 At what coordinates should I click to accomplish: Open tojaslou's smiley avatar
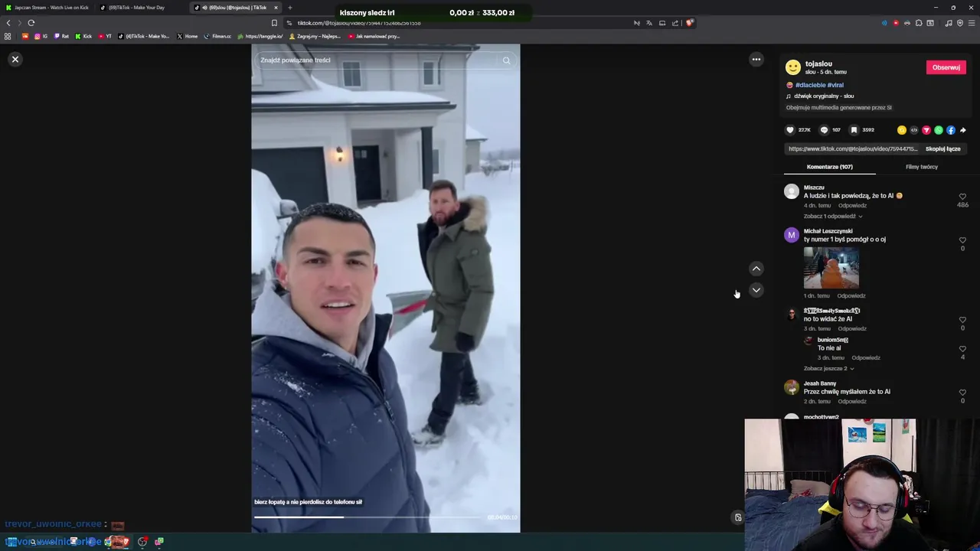[x=793, y=67]
